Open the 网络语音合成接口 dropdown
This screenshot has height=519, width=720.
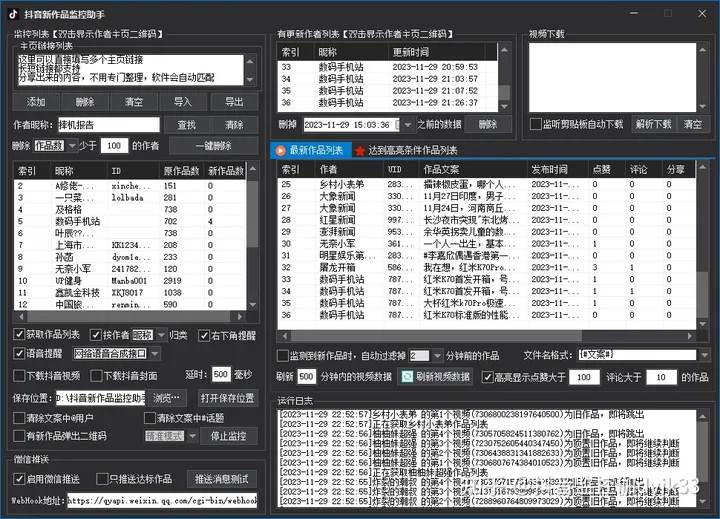[155, 353]
